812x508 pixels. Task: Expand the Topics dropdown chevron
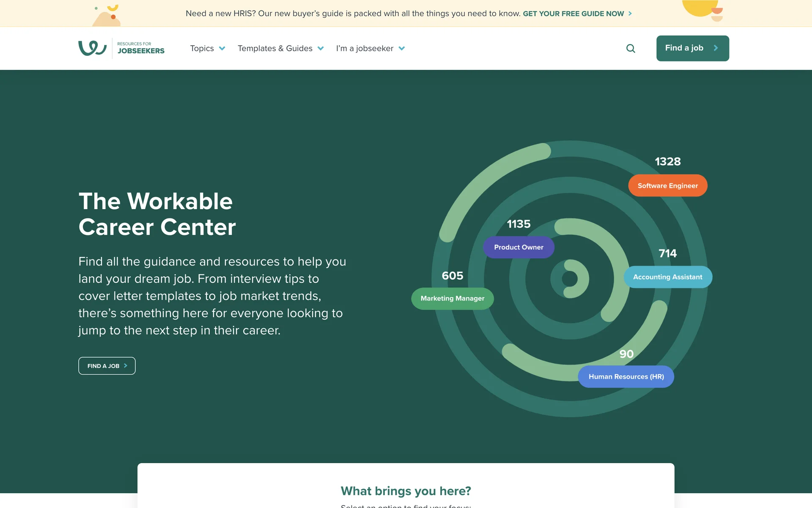point(222,48)
